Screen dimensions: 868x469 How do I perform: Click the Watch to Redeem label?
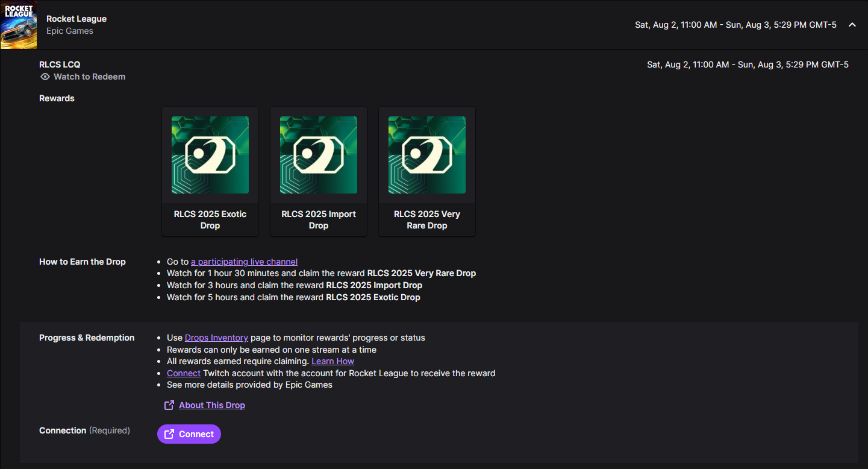pos(89,77)
